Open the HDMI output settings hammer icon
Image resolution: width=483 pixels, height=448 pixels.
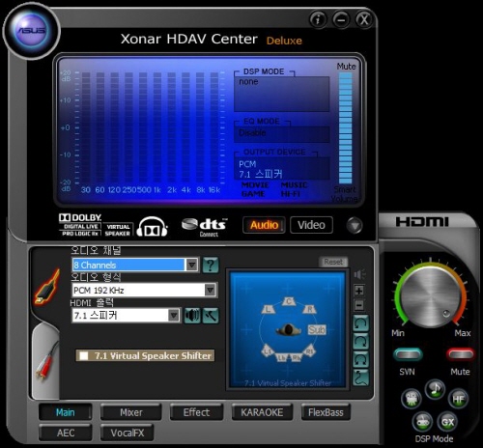211,316
